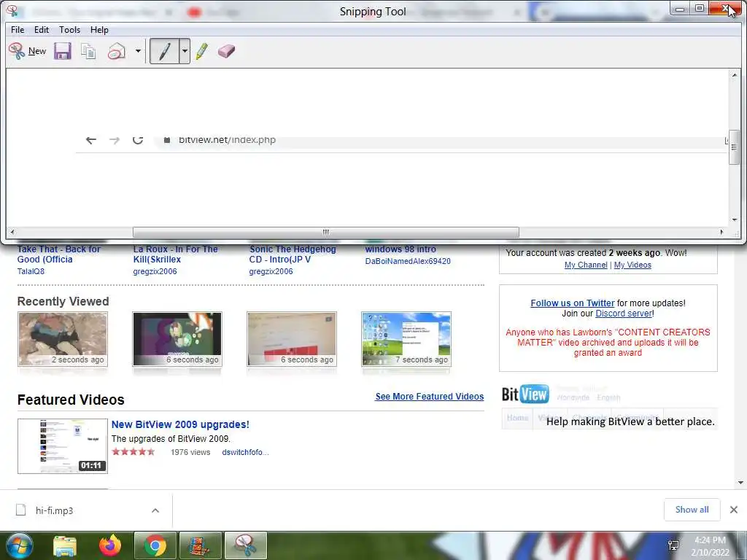Click Follow us on Twitter link

572,303
